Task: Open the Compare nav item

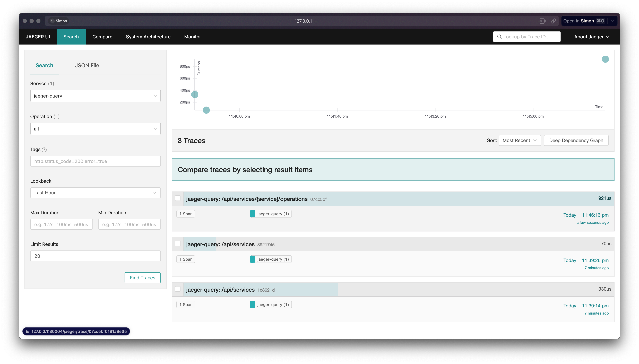Action: tap(102, 37)
